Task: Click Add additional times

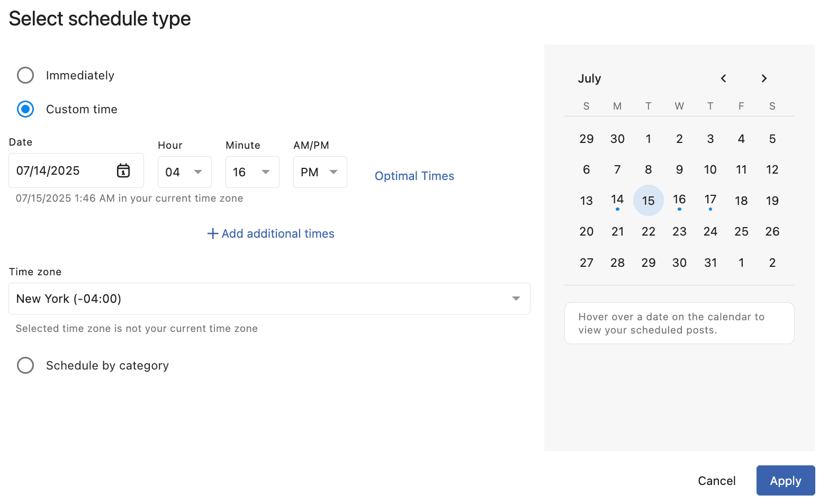Action: coord(277,233)
